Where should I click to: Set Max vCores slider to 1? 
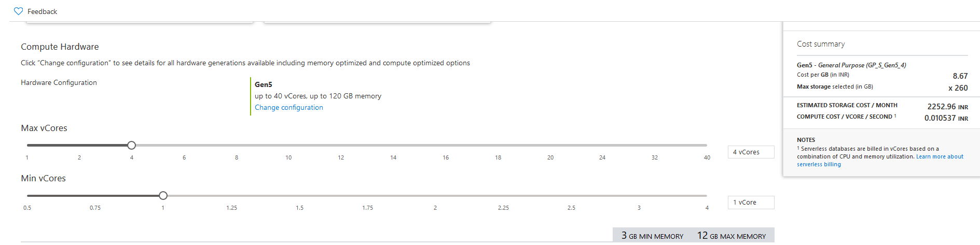(x=27, y=146)
